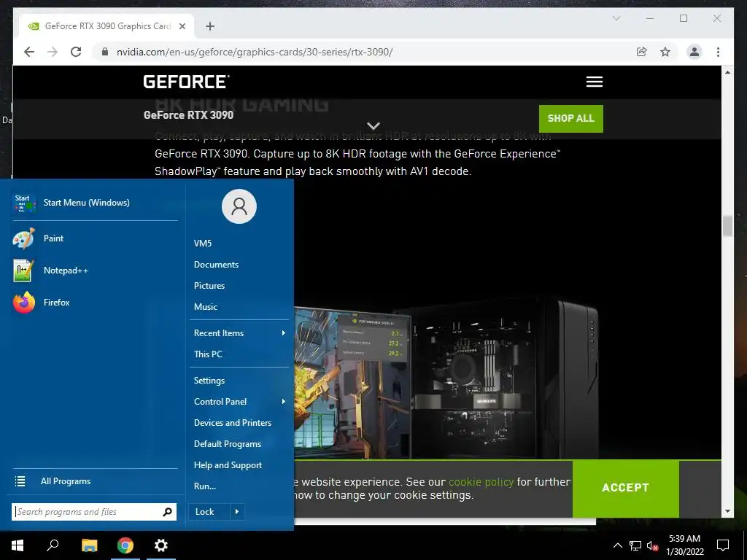The image size is (747, 560).
Task: Expand the Recent Items submenu arrow
Action: 284,332
